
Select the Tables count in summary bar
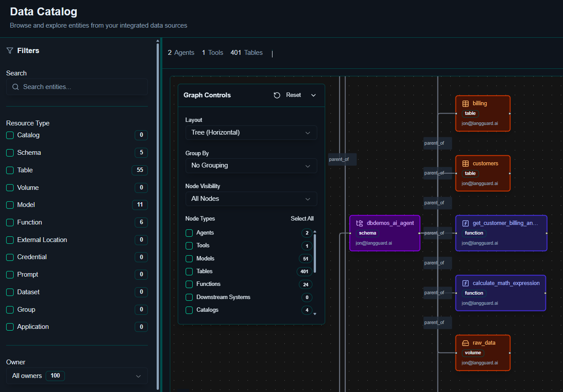246,53
